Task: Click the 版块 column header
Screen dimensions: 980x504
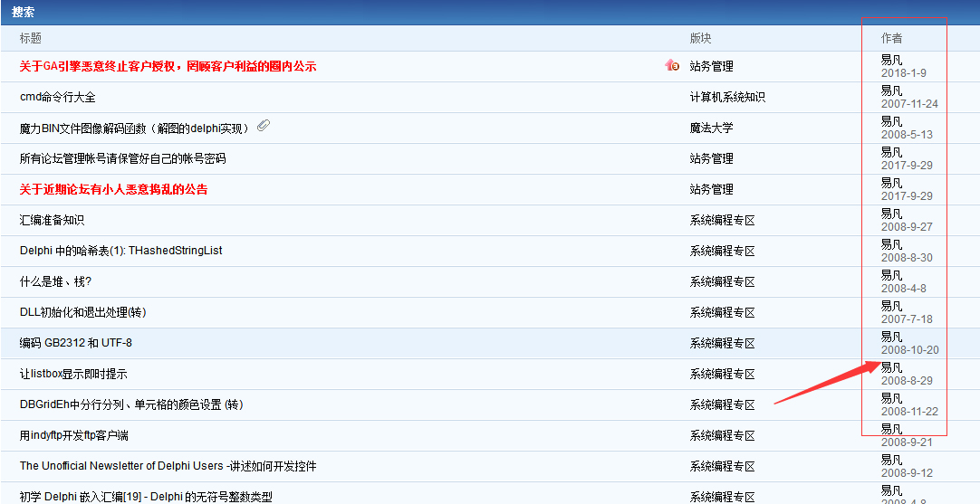Action: [700, 38]
